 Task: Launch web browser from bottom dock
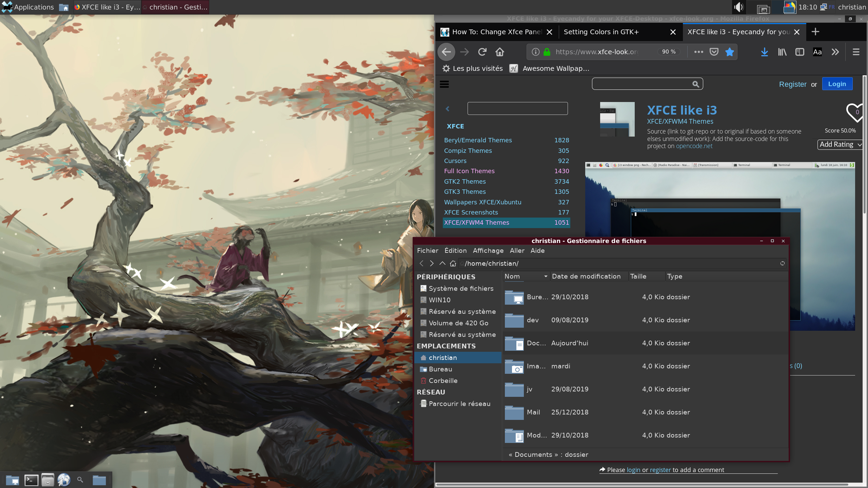pyautogui.click(x=64, y=480)
